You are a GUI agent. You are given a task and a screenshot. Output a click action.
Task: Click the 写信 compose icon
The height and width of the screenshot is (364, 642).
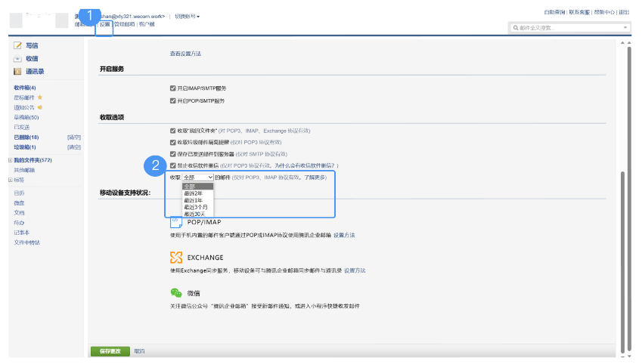coord(17,46)
